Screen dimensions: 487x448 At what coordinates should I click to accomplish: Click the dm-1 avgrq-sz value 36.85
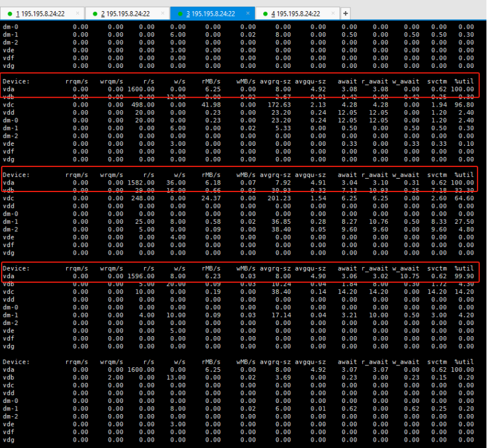coord(281,221)
